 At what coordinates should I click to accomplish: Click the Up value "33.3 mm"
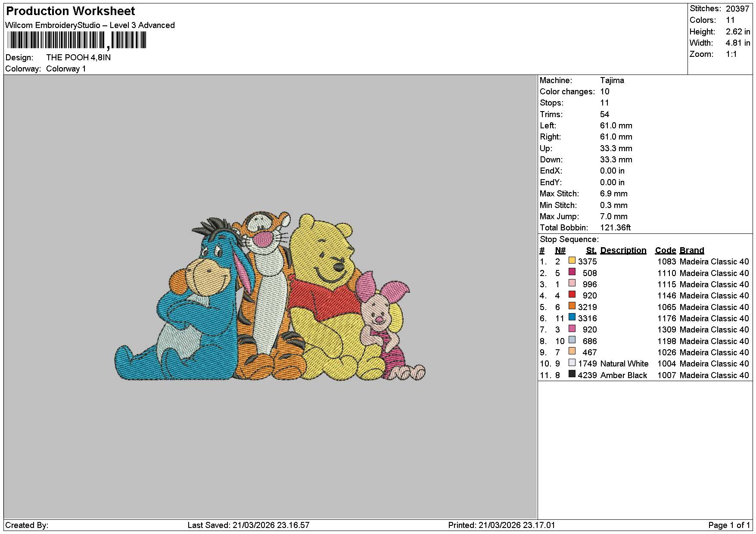(616, 149)
